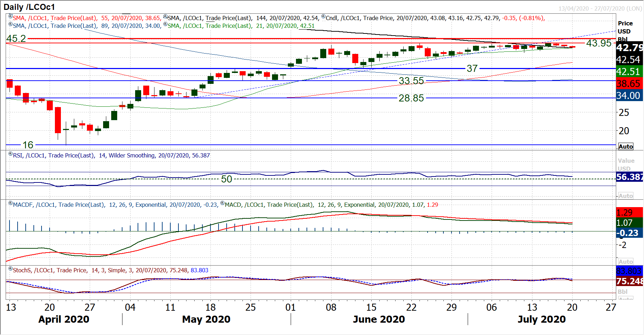Click the 13 April date tick
Screen dimensions: 644x335
(x=11, y=307)
